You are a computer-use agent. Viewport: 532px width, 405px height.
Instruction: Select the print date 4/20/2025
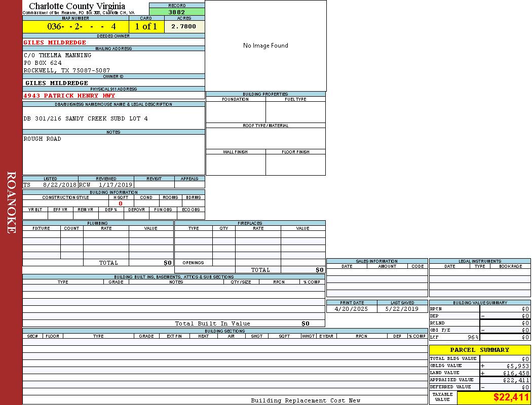point(351,309)
